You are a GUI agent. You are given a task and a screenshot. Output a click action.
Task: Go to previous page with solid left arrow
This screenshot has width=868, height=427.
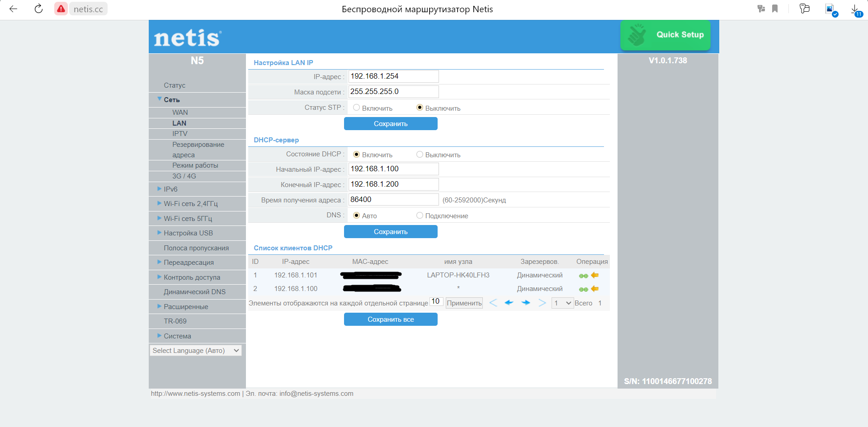coord(509,303)
